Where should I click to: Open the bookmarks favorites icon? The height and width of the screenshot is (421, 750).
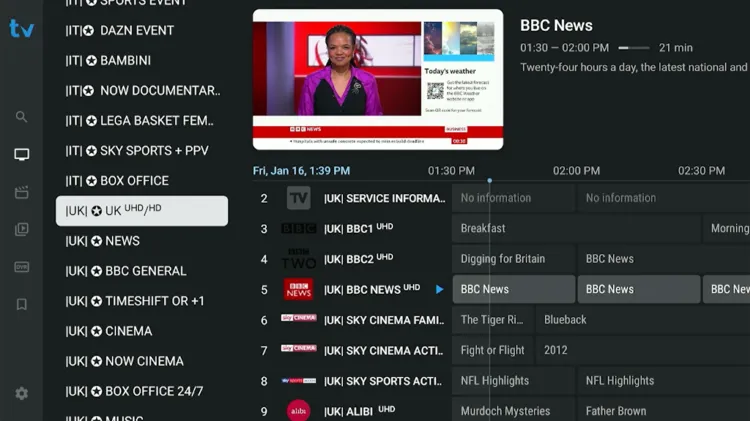(21, 304)
